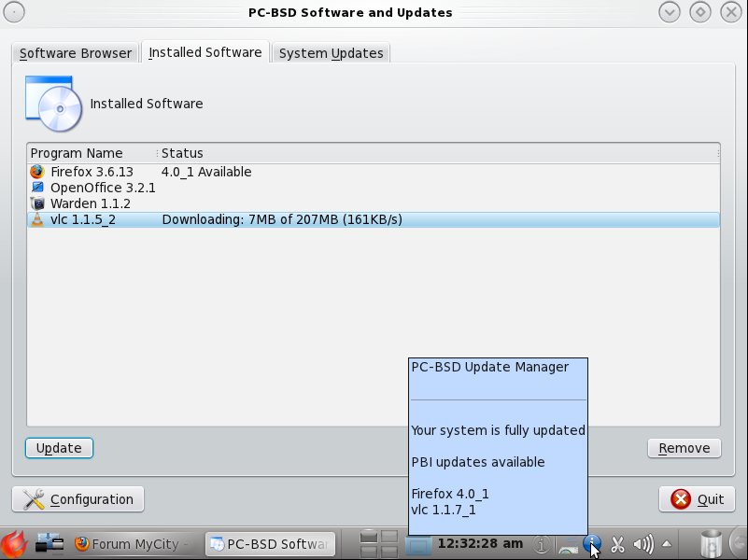Viewport: 748px width, 560px height.
Task: Switch to Forum MyCity taskbar window
Action: coord(133,543)
